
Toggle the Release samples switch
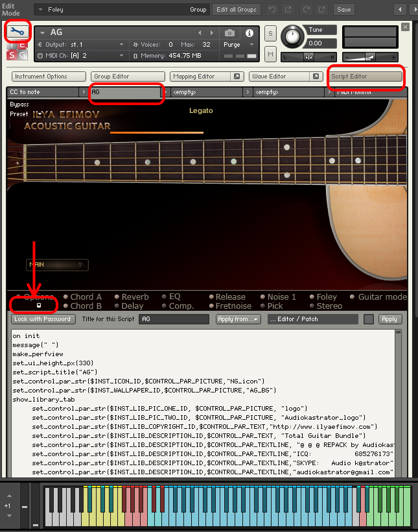click(211, 296)
